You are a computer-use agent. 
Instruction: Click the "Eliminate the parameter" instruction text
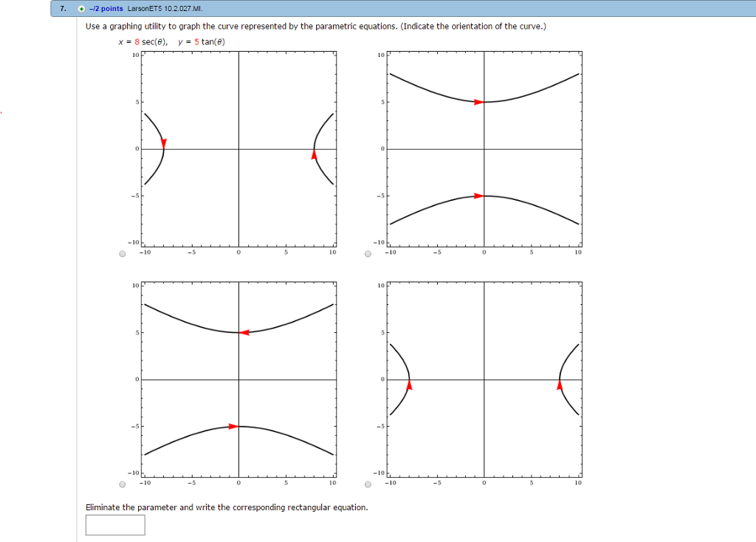click(227, 507)
